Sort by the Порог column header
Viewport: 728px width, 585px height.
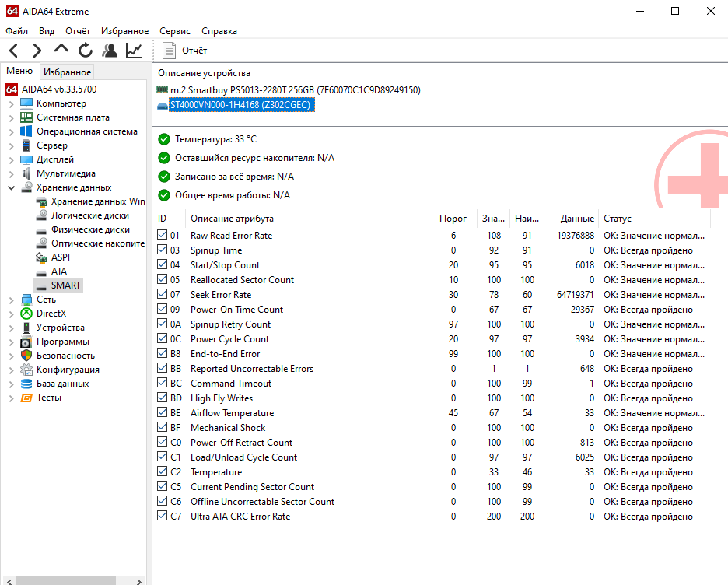click(453, 219)
